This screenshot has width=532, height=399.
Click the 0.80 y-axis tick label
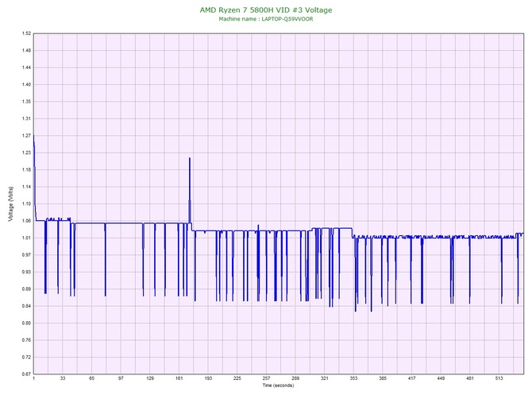click(26, 323)
